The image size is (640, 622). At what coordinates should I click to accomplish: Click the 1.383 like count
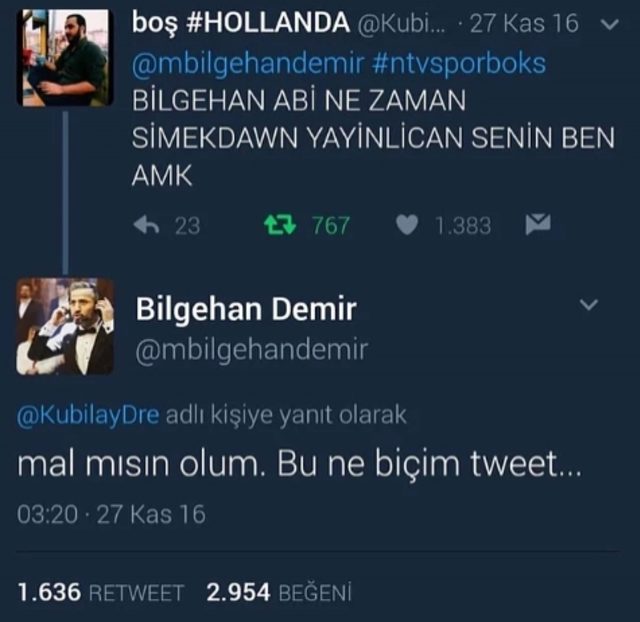click(x=463, y=225)
